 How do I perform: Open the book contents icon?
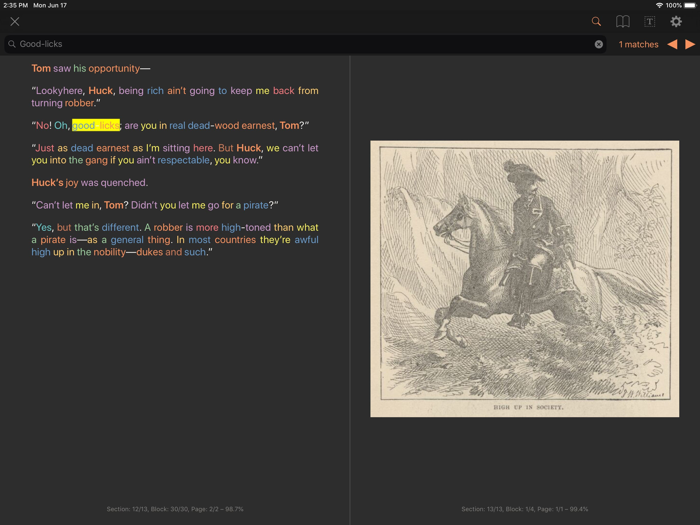[623, 21]
